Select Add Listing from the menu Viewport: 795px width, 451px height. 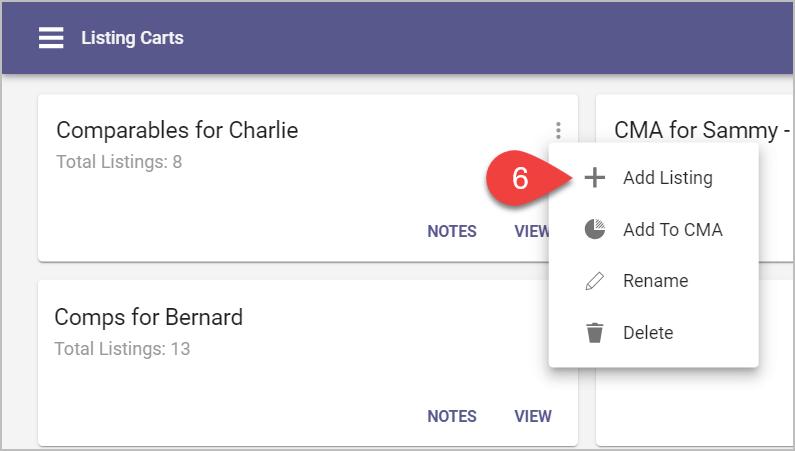click(654, 177)
